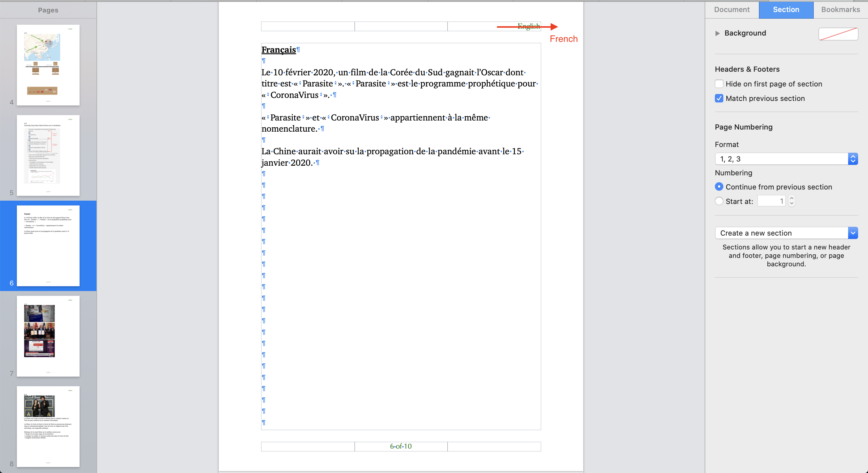The width and height of the screenshot is (868, 473).
Task: Open the page number Format dropdown
Action: [x=786, y=159]
